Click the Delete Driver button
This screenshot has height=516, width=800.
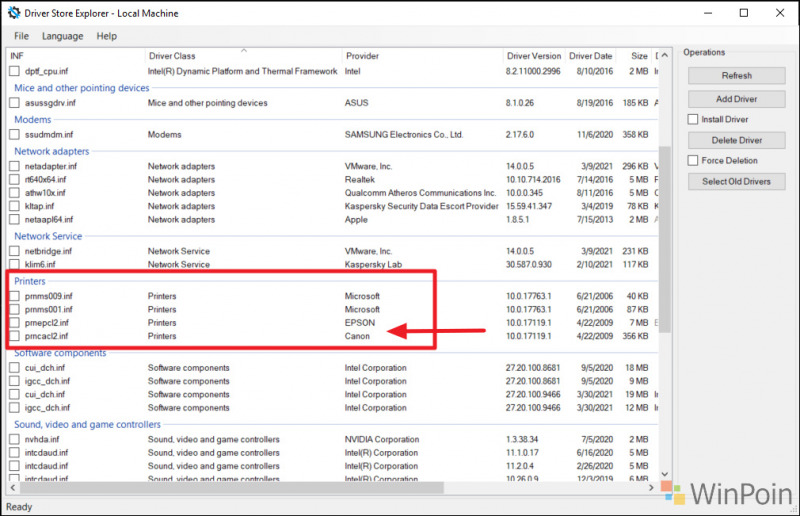pyautogui.click(x=736, y=140)
